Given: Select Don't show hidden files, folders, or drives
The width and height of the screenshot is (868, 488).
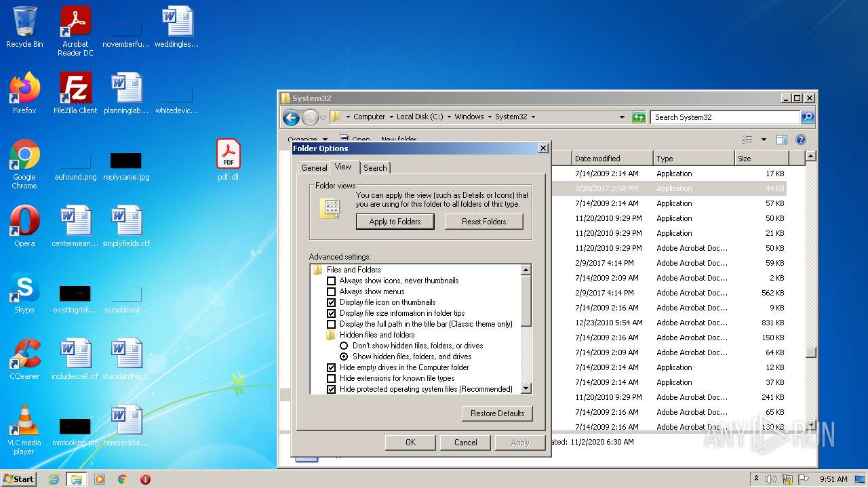Looking at the screenshot, I should 344,346.
